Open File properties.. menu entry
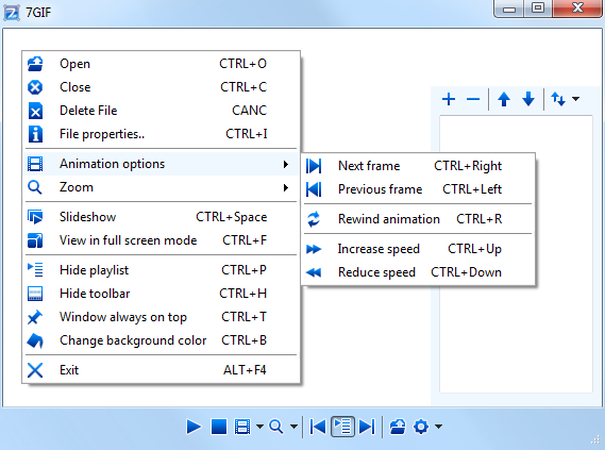Viewport: 605px width, 450px height. (x=161, y=134)
